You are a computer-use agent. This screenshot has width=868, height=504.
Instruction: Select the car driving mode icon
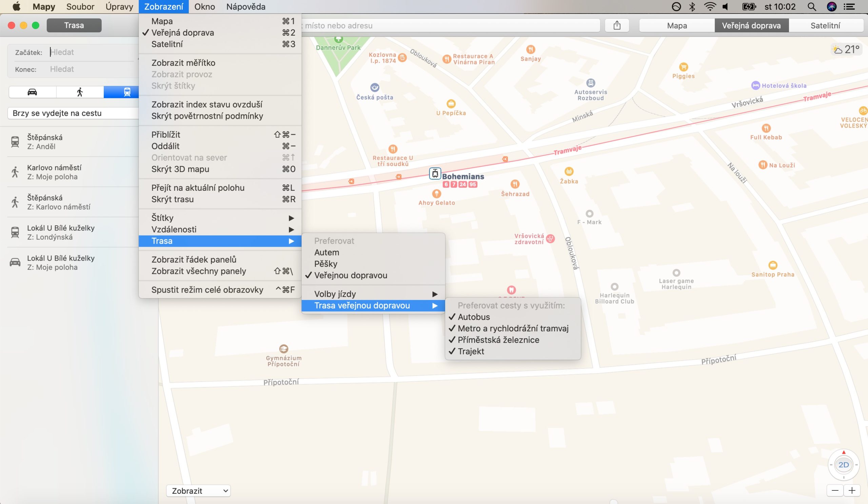click(x=32, y=92)
